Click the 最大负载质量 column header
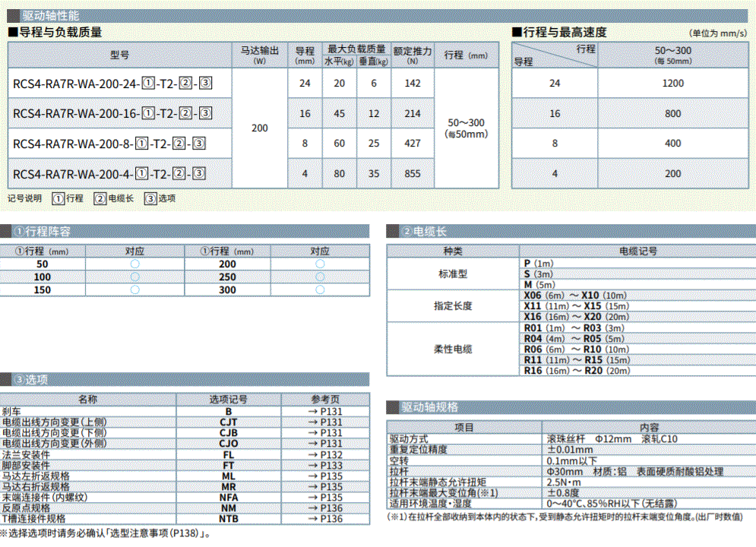The image size is (756, 547). coord(356,49)
